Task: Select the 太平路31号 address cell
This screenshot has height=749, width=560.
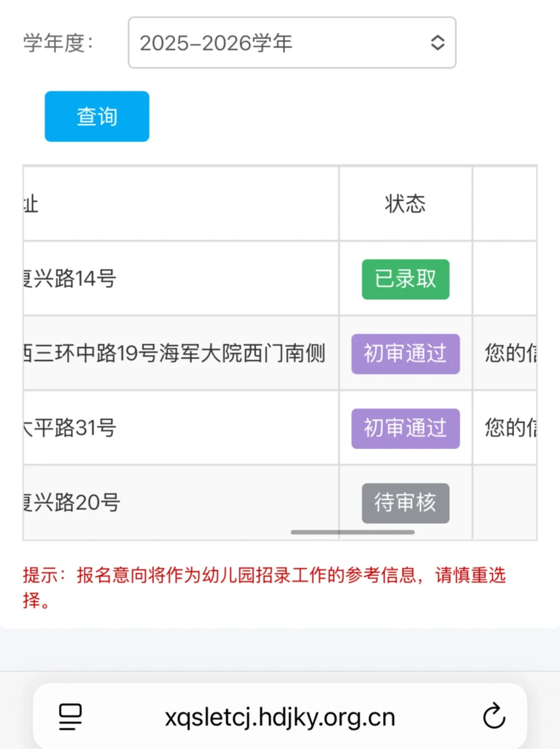Action: 181,428
